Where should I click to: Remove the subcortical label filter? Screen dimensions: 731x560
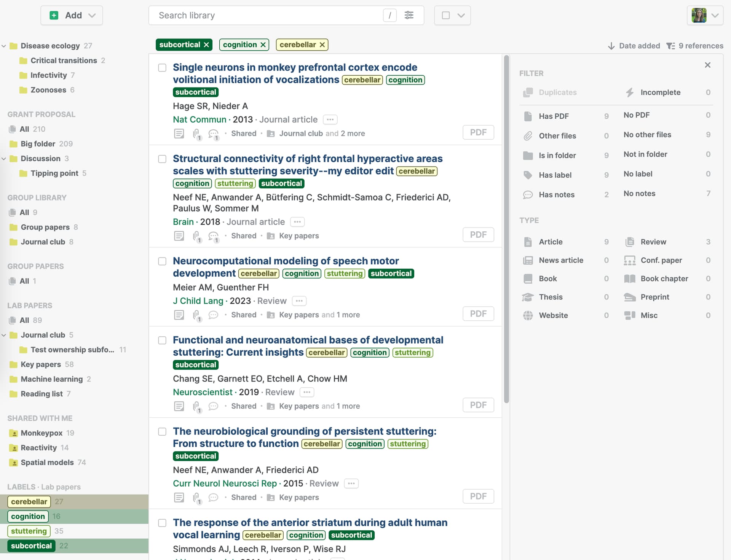click(x=206, y=45)
